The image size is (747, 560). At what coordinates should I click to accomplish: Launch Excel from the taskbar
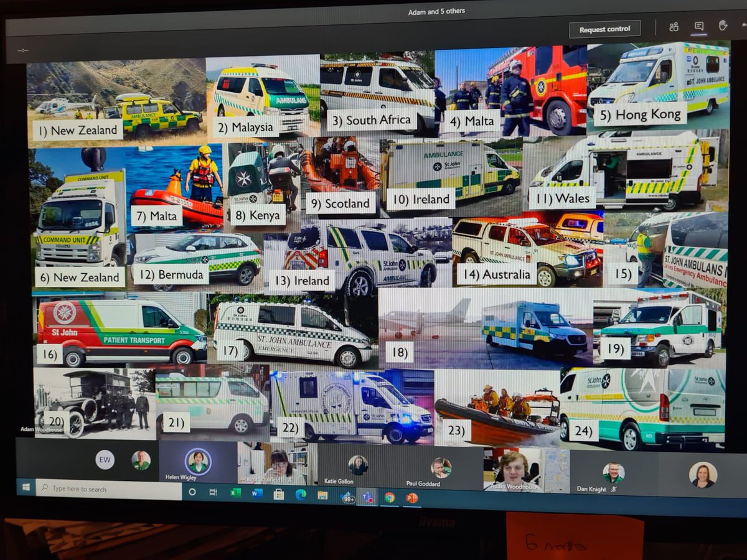click(235, 493)
